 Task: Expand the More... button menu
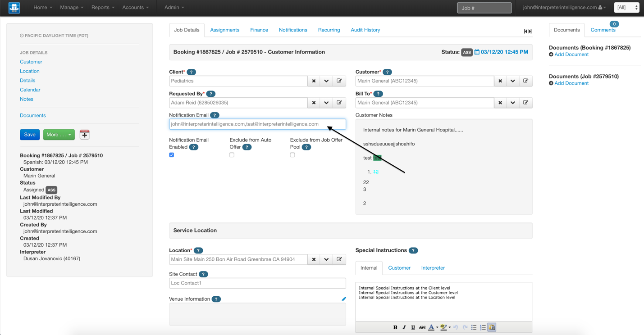59,134
